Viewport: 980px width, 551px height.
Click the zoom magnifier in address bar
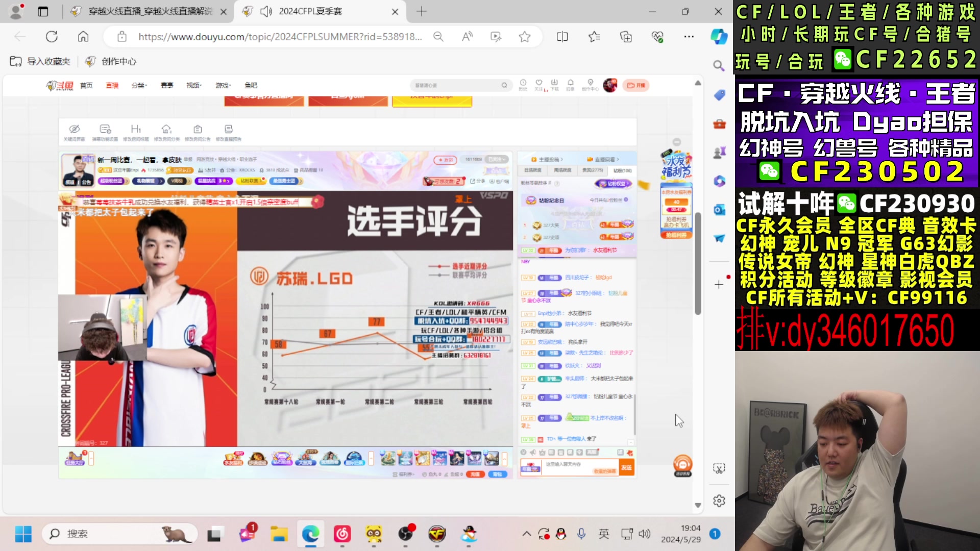click(x=438, y=37)
